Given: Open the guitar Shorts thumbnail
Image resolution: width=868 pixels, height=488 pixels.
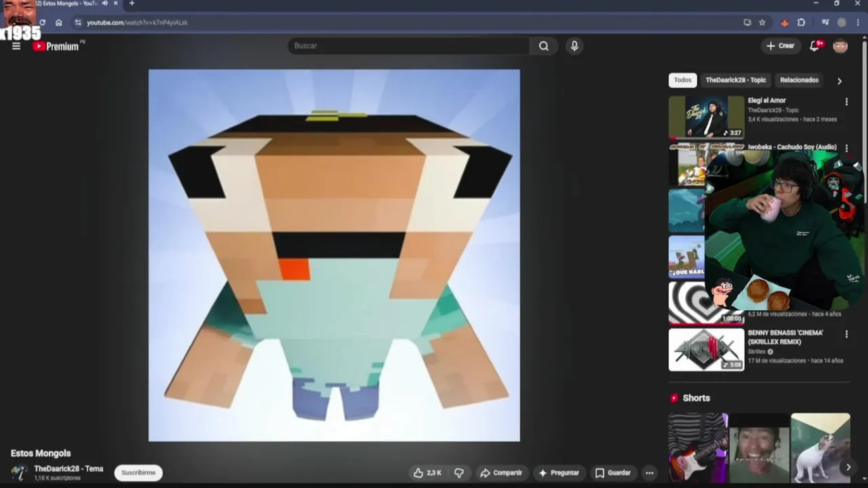Looking at the screenshot, I should pos(698,447).
